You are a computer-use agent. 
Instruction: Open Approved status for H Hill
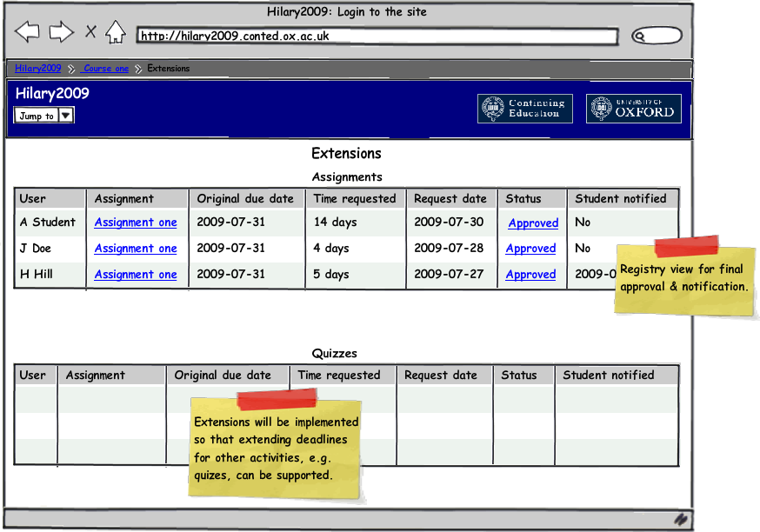point(530,275)
